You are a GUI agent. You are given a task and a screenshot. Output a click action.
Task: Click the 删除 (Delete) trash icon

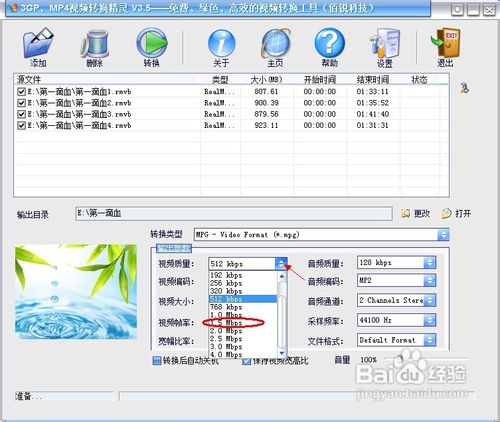pos(95,43)
